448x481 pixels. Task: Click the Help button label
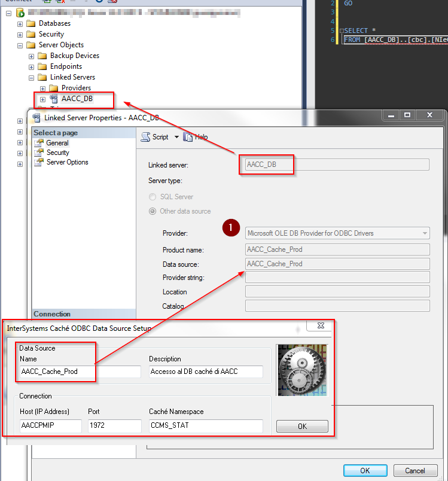[202, 137]
